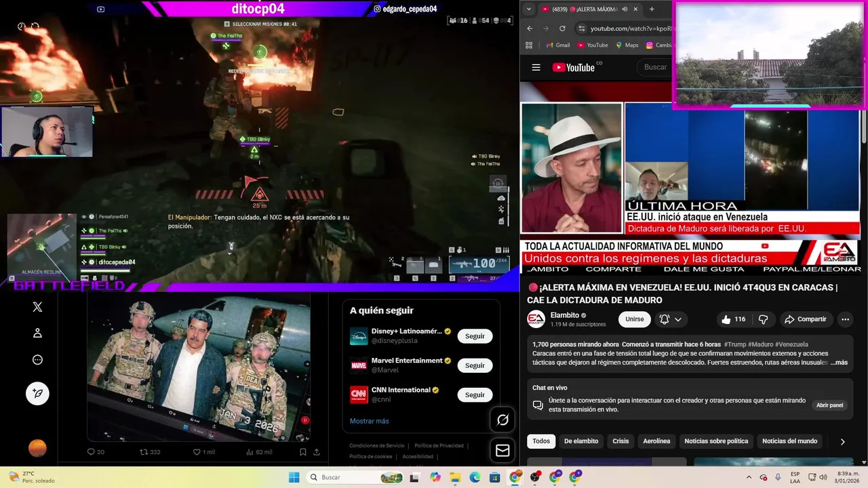
Task: Select the De elambito filter chip
Action: 581,441
